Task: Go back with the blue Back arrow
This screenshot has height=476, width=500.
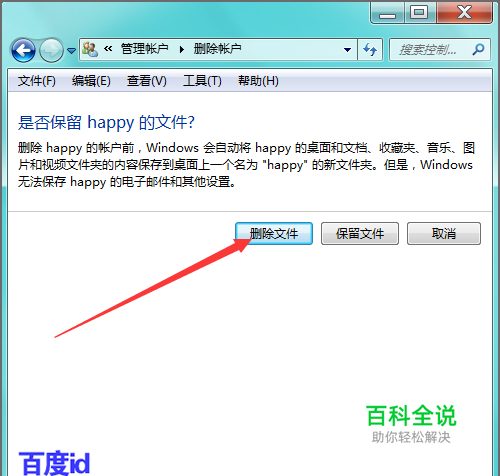Action: pyautogui.click(x=23, y=50)
